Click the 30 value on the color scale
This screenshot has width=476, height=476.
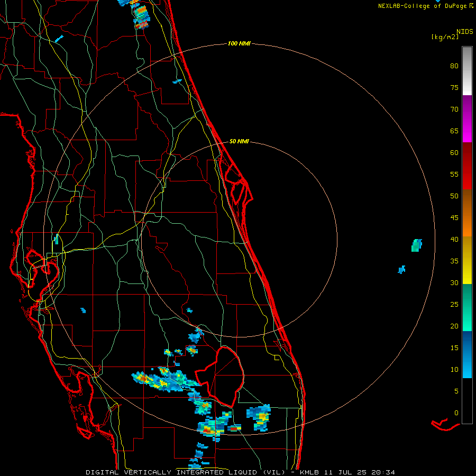coord(454,283)
